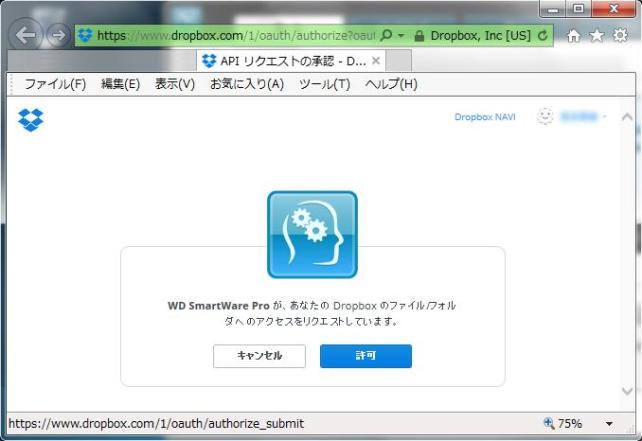Click the 許可 button
Image resolution: width=642 pixels, height=441 pixels.
click(x=366, y=356)
